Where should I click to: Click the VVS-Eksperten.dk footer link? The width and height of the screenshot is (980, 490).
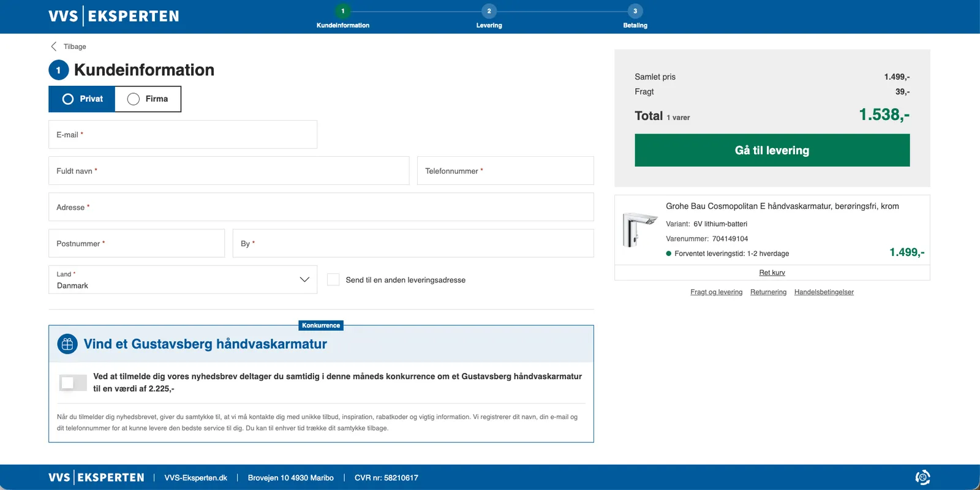pos(195,478)
